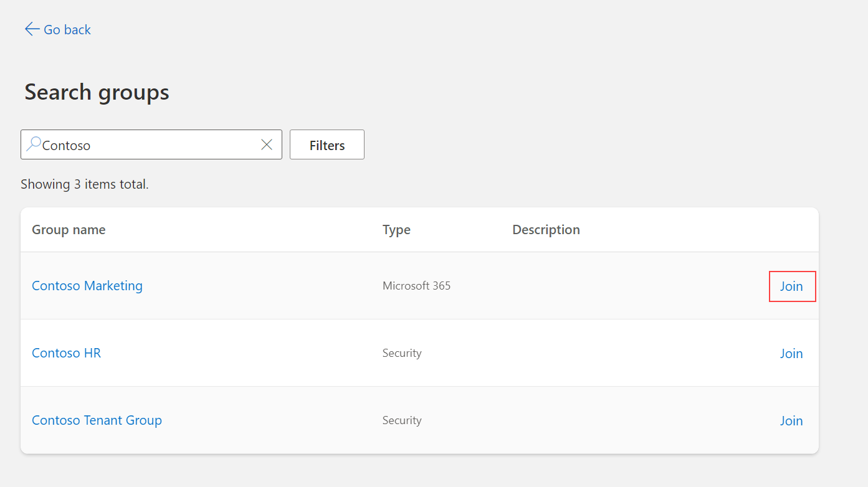The width and height of the screenshot is (868, 487).
Task: Click the Description column header
Action: pyautogui.click(x=546, y=229)
